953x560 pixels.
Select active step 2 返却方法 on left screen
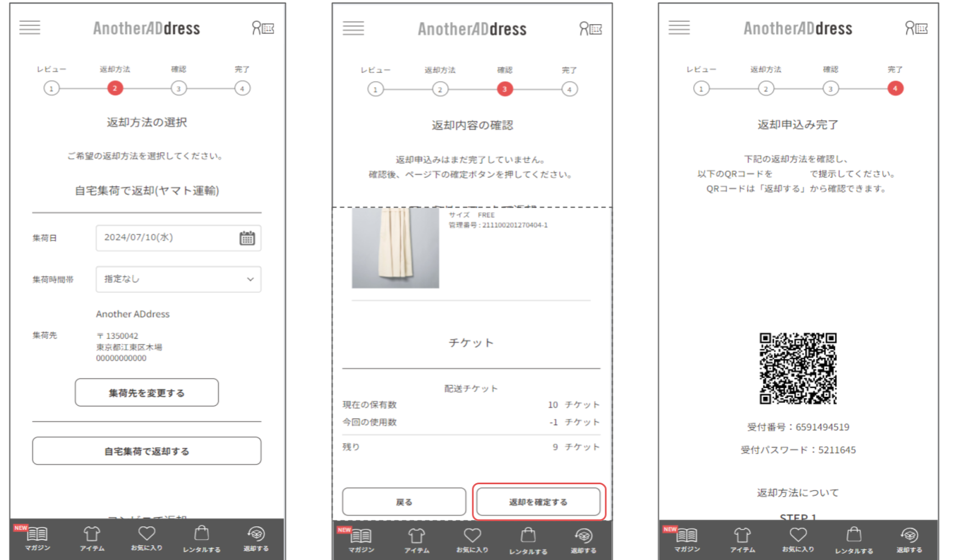pyautogui.click(x=115, y=88)
